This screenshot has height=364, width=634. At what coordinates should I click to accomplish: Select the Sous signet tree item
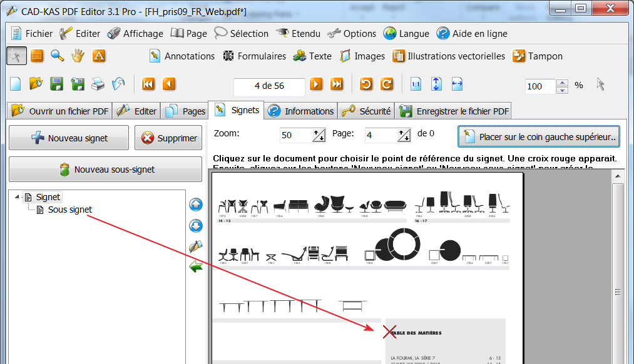tap(69, 210)
